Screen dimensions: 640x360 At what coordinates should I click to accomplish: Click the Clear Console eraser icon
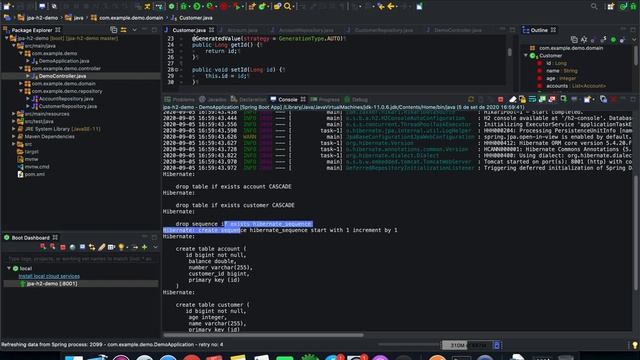(x=513, y=99)
